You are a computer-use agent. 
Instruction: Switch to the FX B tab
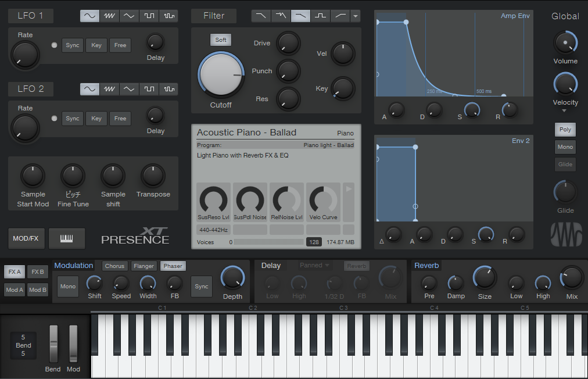click(x=38, y=272)
